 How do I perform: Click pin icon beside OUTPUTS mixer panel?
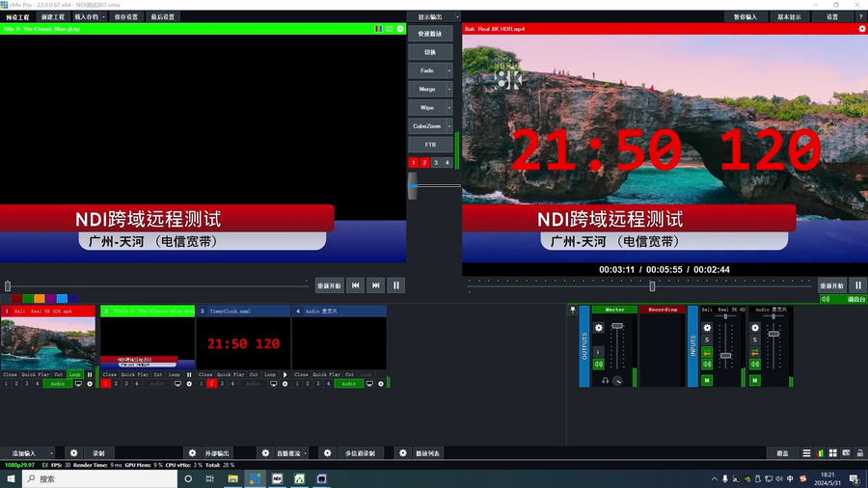pos(572,310)
